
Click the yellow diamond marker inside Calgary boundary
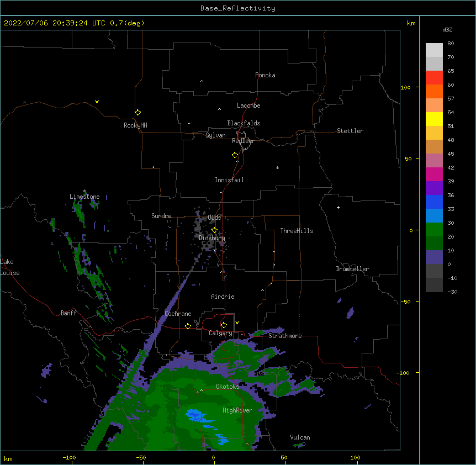tap(224, 325)
